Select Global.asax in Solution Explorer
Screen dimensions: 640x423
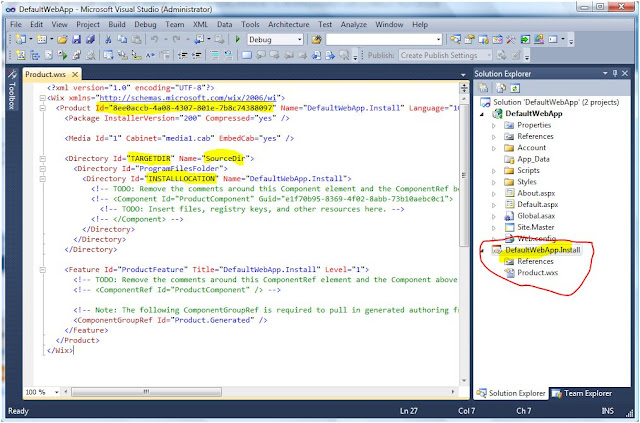tap(536, 216)
